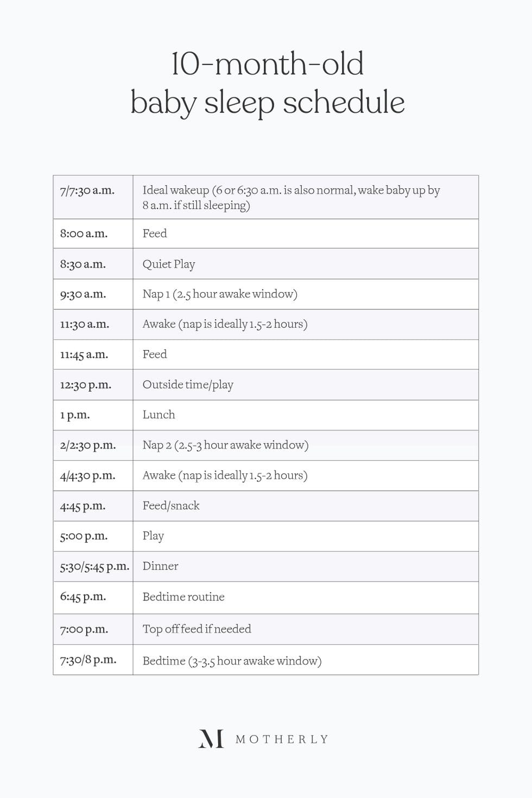Click the Quiet Play entry
Viewport: 532px width, 798px height.
pyautogui.click(x=169, y=264)
